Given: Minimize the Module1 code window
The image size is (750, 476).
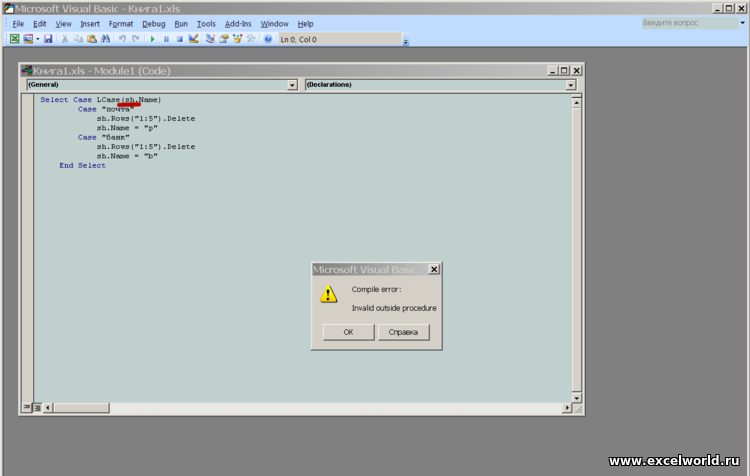Looking at the screenshot, I should [x=552, y=71].
